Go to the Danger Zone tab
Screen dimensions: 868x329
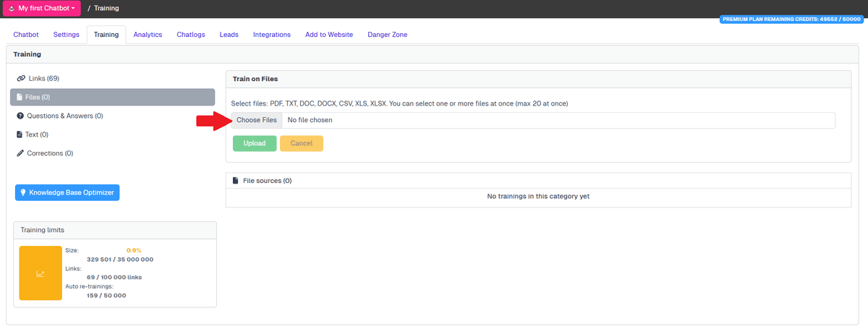click(387, 35)
